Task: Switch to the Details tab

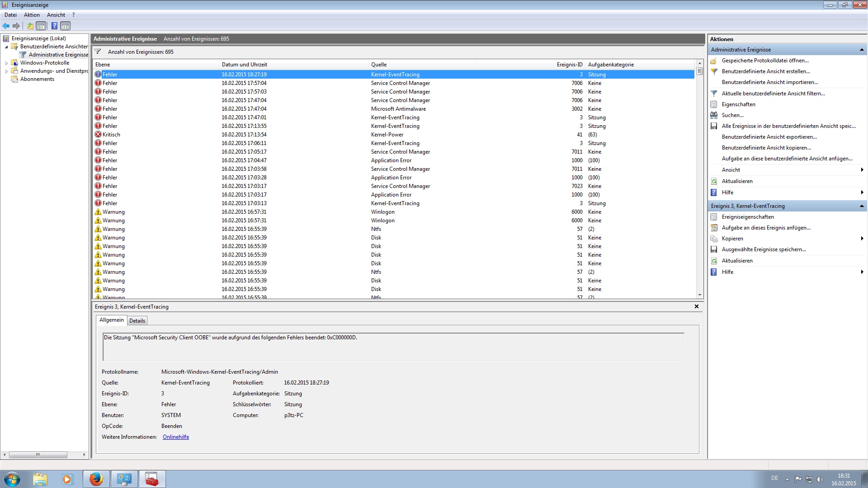Action: [x=137, y=321]
